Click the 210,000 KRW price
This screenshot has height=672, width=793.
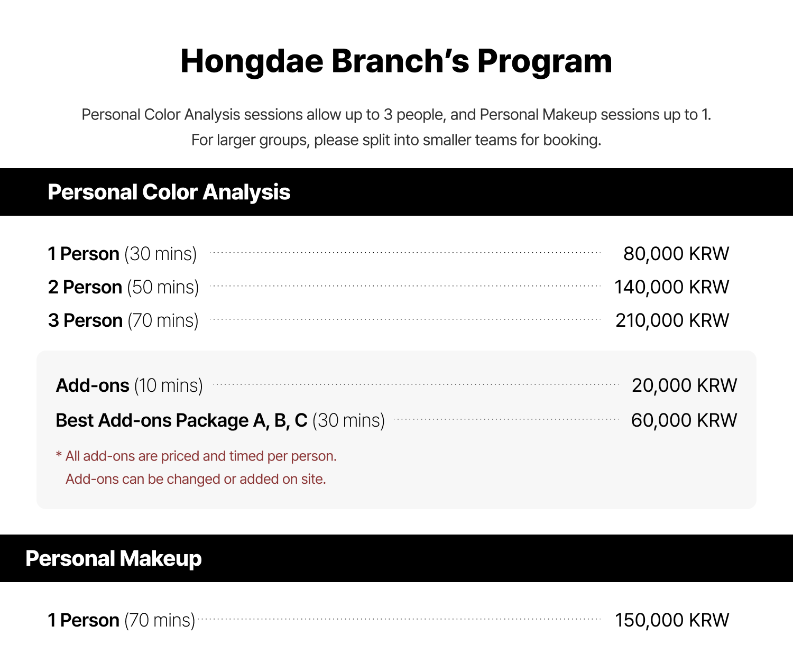(x=672, y=320)
